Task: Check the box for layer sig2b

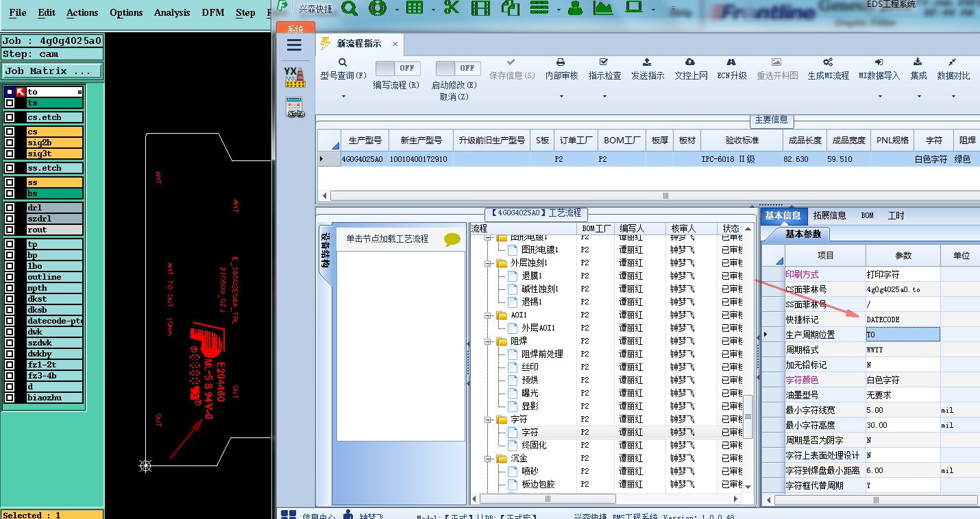Action: 10,143
